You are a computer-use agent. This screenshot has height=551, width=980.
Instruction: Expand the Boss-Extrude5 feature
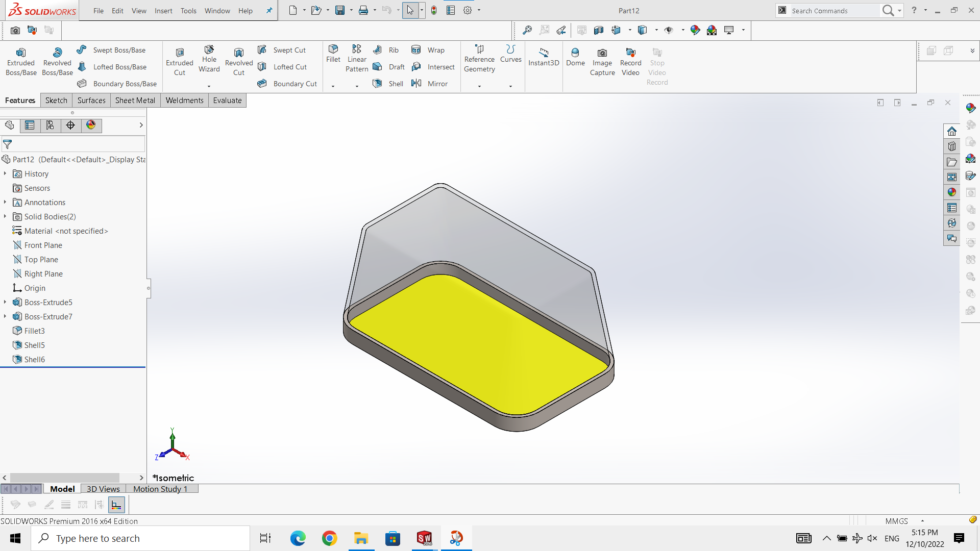tap(5, 303)
